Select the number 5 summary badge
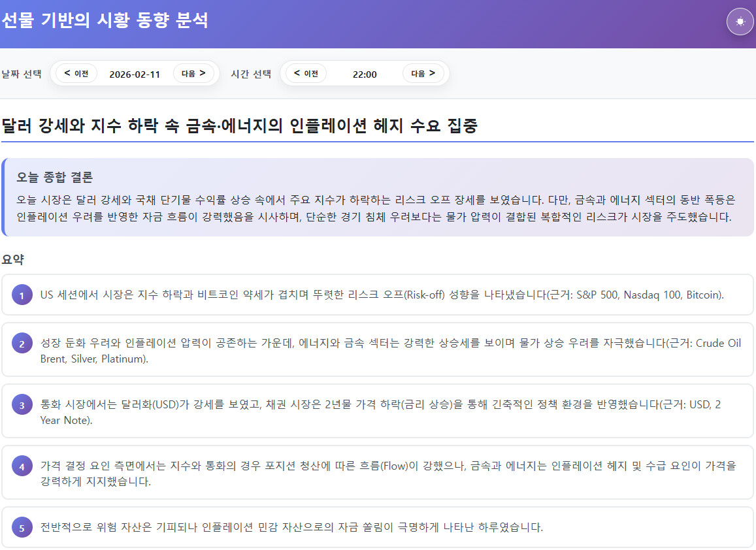 pos(22,527)
